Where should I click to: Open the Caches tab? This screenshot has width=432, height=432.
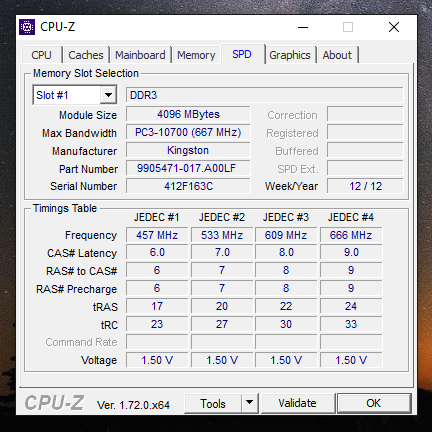coord(86,55)
